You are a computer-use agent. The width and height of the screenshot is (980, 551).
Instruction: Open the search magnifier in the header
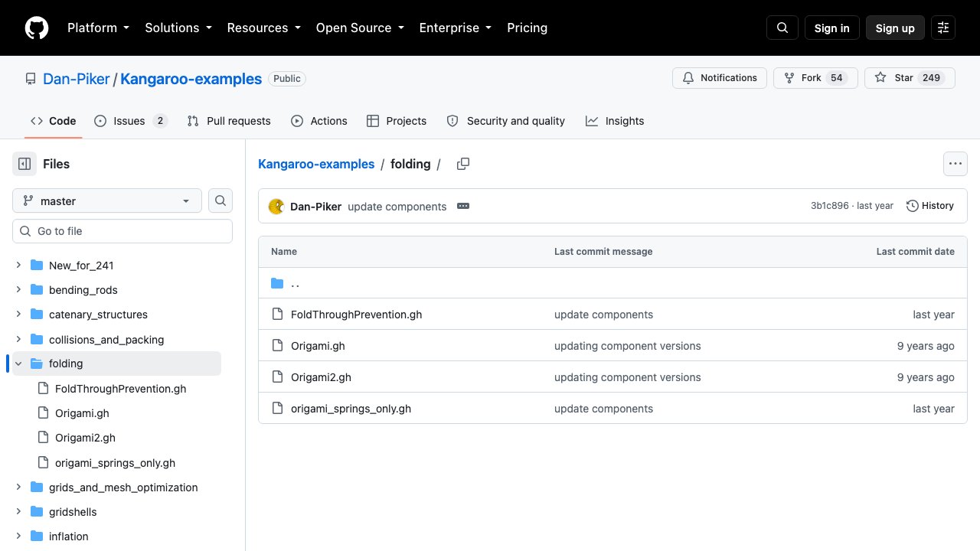click(782, 28)
